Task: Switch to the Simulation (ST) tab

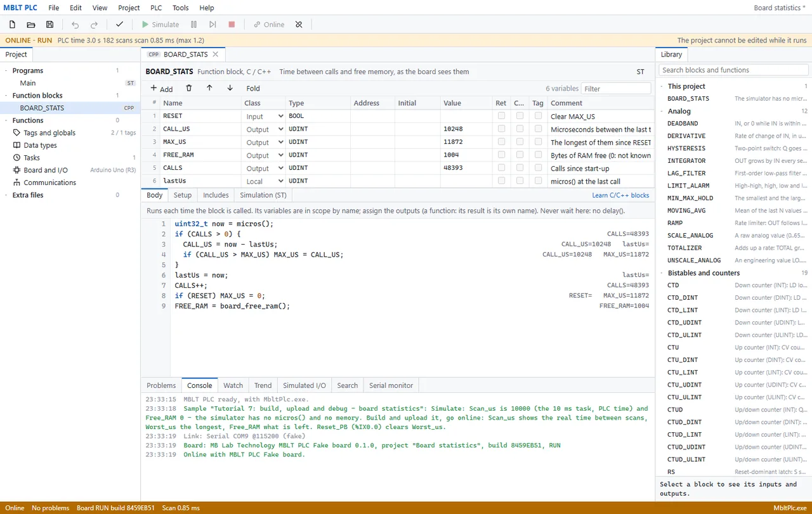Action: 263,195
